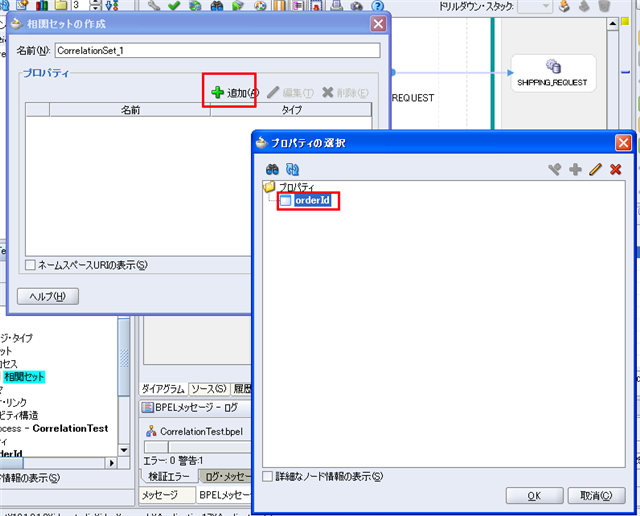Toggle ネームスペースURIの表示 checkbox
Screen dimensions: 640x516
[x=29, y=265]
